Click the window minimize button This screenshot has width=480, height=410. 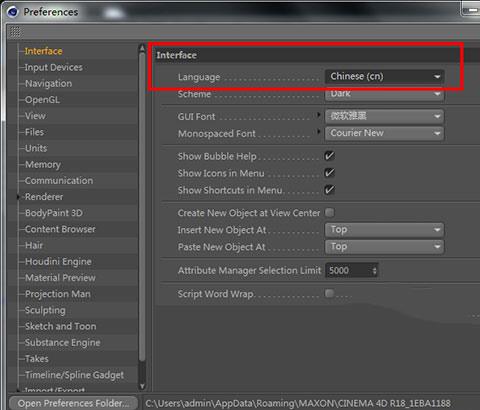pyautogui.click(x=471, y=9)
